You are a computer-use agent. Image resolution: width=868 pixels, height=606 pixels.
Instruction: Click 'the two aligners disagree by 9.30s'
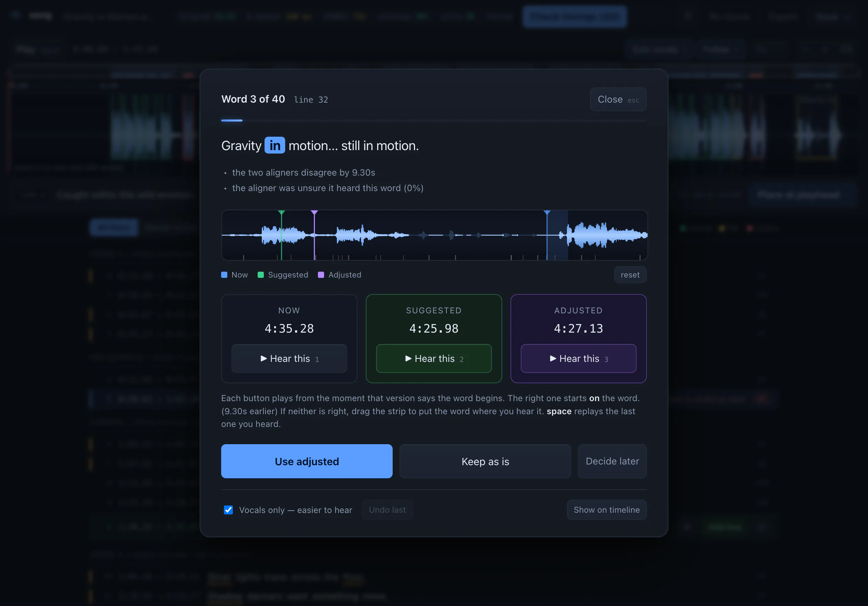click(303, 173)
